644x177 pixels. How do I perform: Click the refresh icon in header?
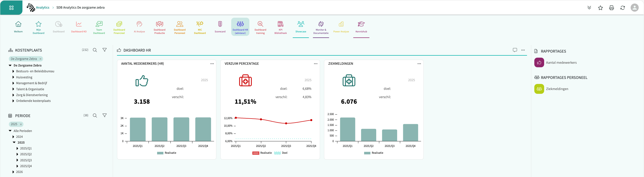[623, 8]
